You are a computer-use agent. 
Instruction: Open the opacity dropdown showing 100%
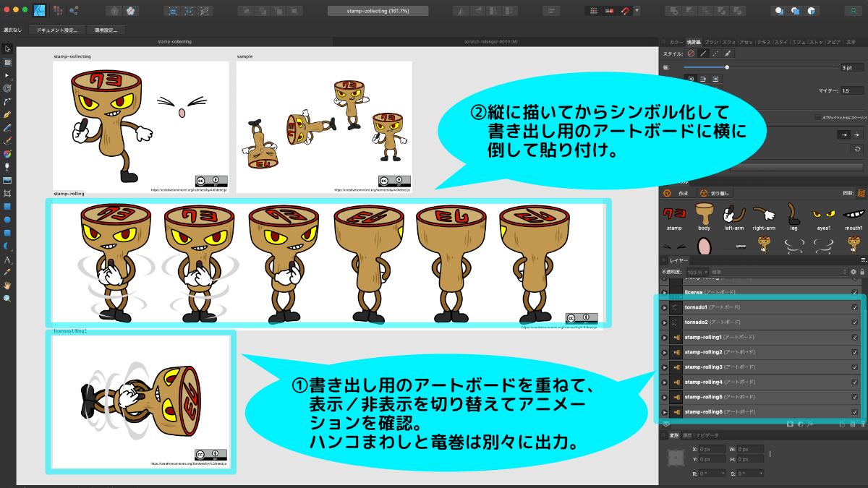(x=696, y=272)
